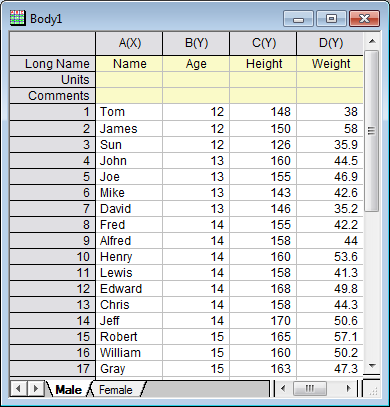Click the 'William' name cell
The image size is (390, 407).
click(x=129, y=353)
